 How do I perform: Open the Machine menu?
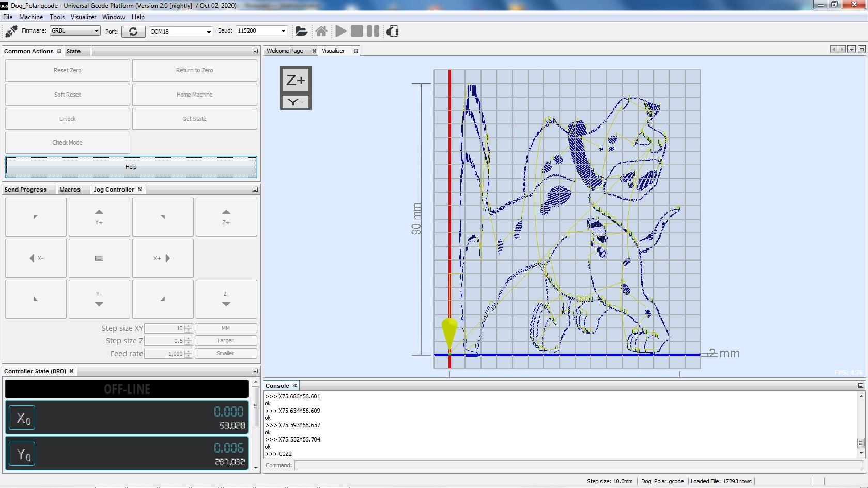[x=31, y=17]
